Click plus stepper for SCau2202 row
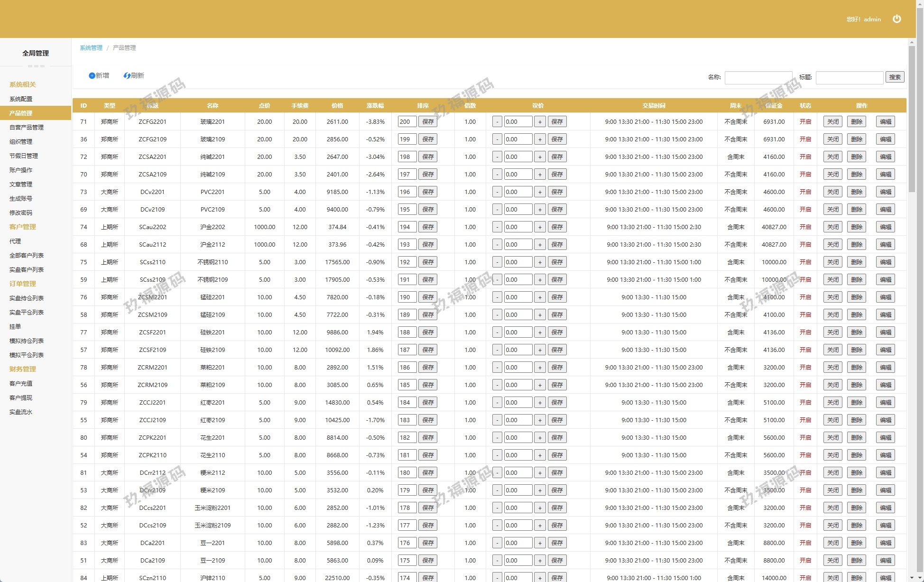924x582 pixels. point(540,227)
